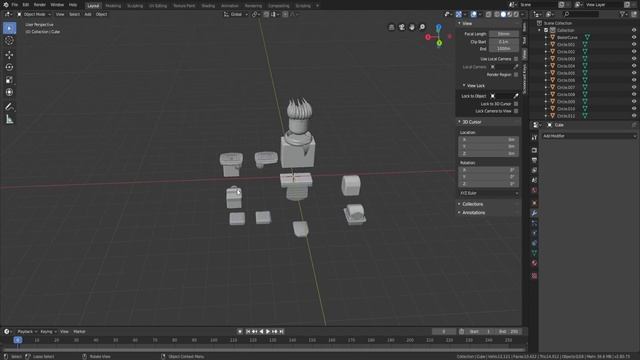Viewport: 640px width, 360px height.
Task: Hide Circle.001 with its eye icon
Action: coord(634,44)
